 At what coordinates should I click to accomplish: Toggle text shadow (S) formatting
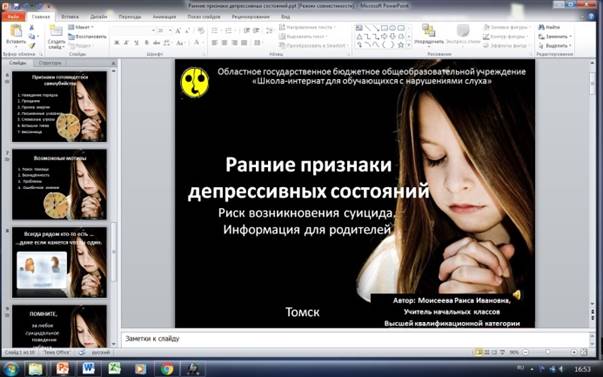click(x=147, y=43)
